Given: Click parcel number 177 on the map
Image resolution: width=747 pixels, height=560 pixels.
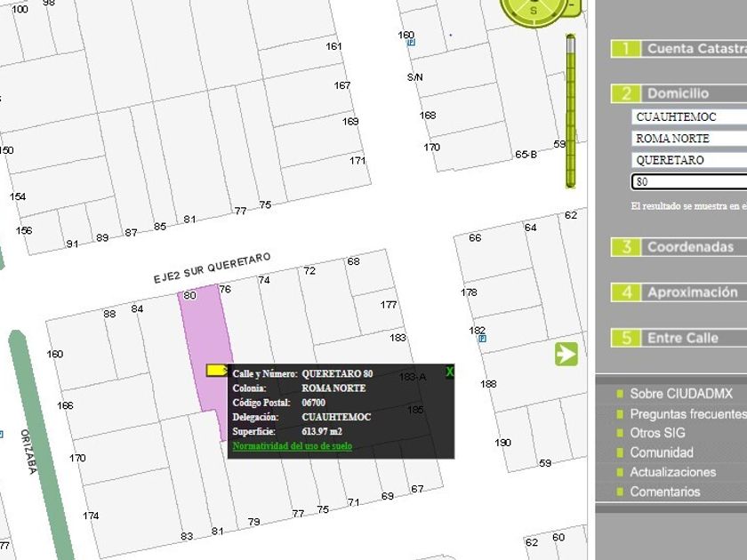Looking at the screenshot, I should coord(389,305).
